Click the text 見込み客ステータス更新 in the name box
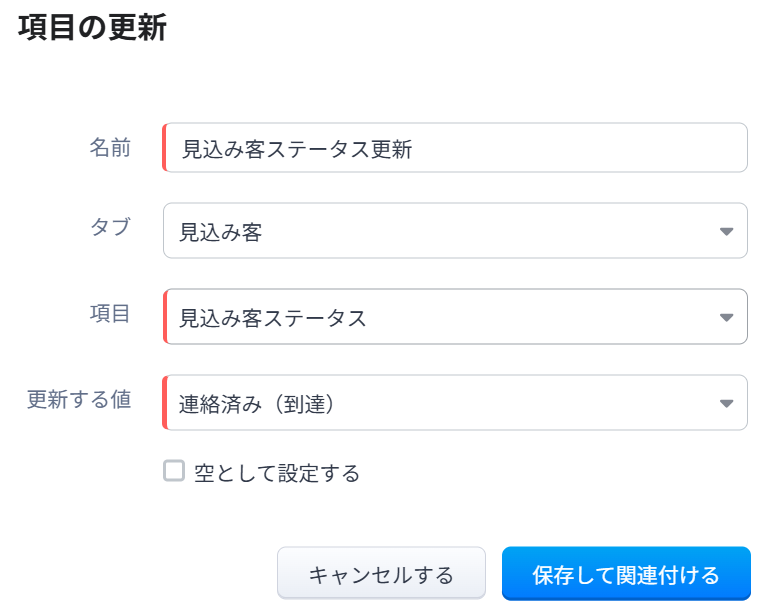774x610 pixels. tap(296, 149)
